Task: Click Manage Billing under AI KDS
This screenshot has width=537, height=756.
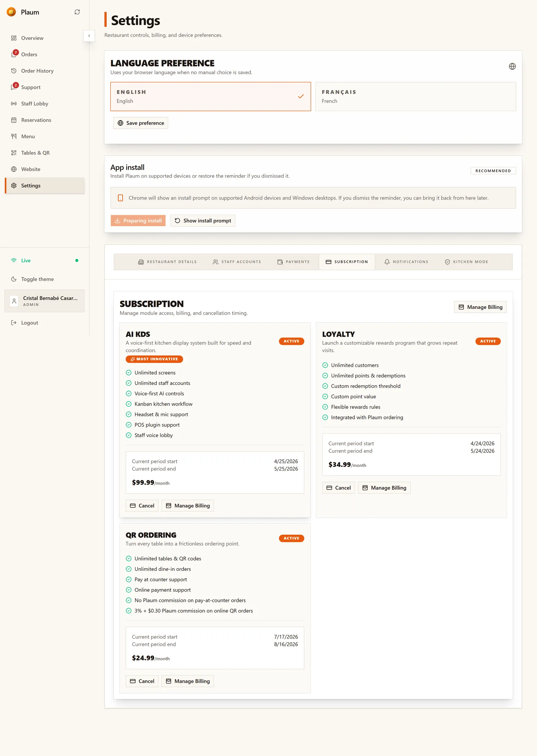Action: [x=188, y=506]
